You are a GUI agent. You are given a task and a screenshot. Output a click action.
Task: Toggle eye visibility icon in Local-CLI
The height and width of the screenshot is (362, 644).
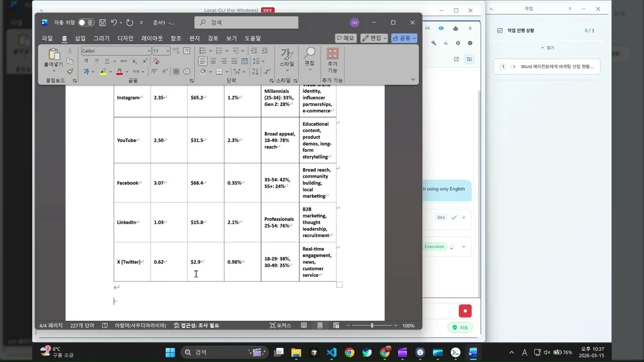[441, 28]
